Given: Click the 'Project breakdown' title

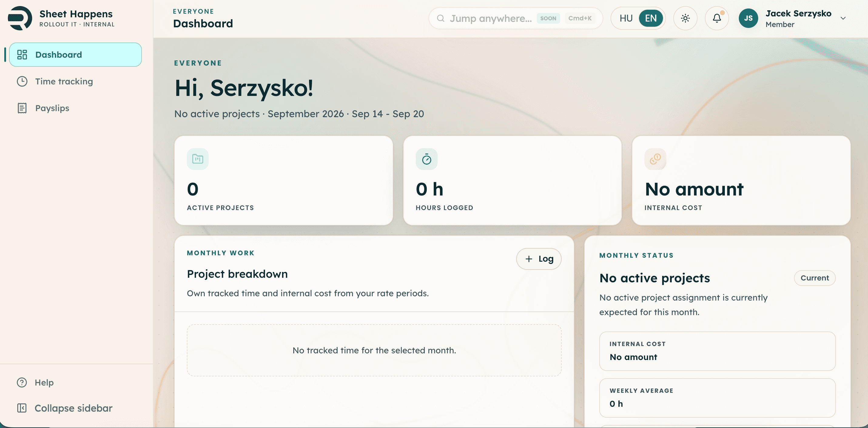Looking at the screenshot, I should coord(237,273).
